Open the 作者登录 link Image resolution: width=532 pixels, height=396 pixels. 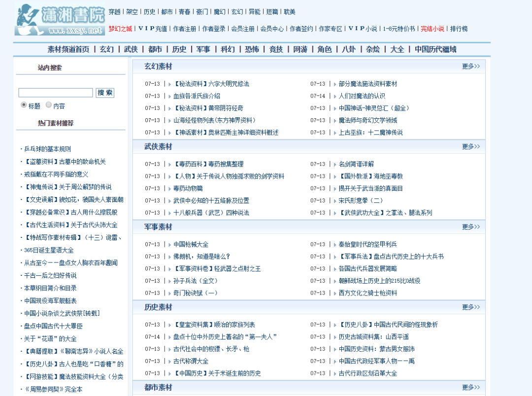tap(214, 29)
